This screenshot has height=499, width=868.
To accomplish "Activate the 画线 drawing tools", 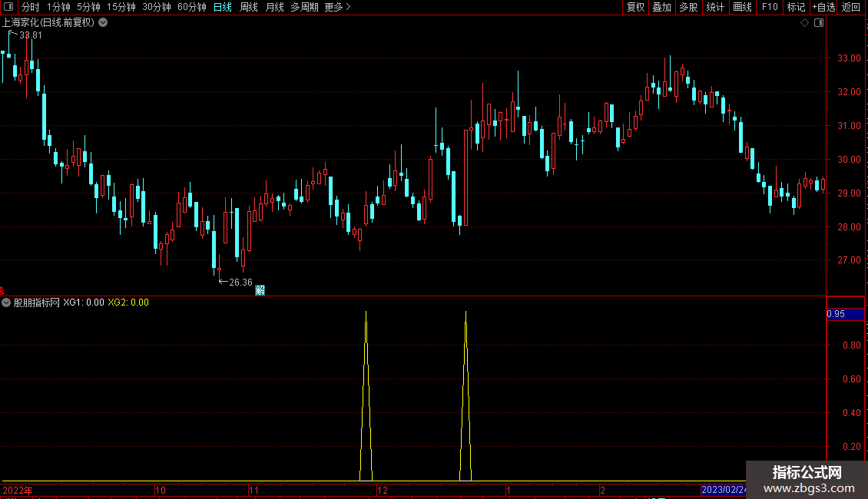I will click(742, 7).
